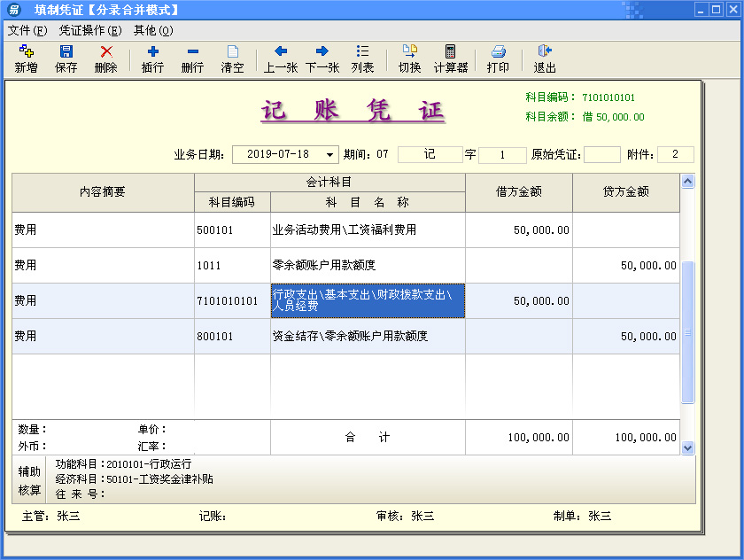Expand the 业务日期 date dropdown

coord(330,154)
